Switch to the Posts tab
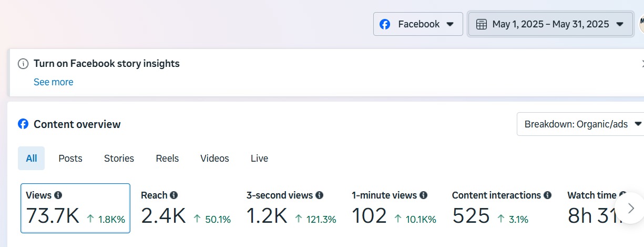644x247 pixels. [x=70, y=159]
